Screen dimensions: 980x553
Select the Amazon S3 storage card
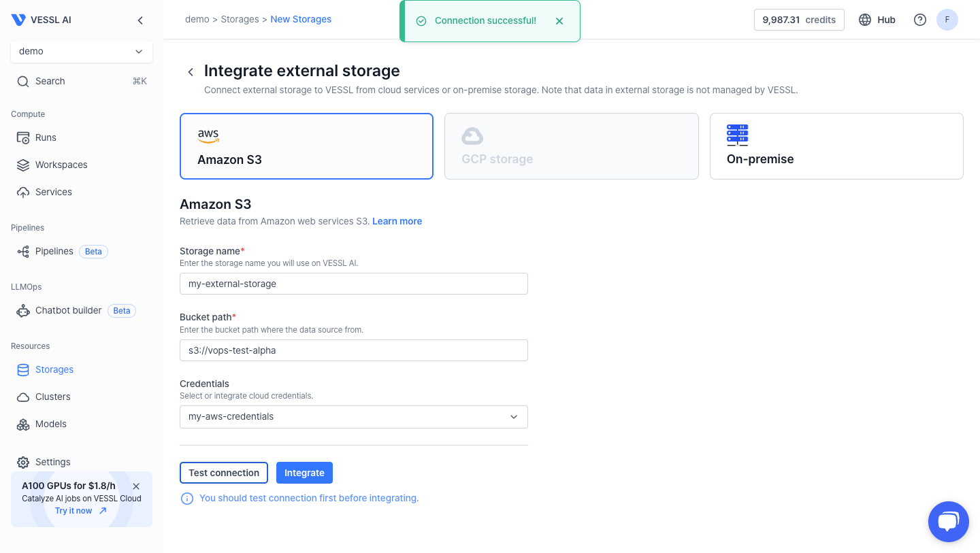pos(306,146)
